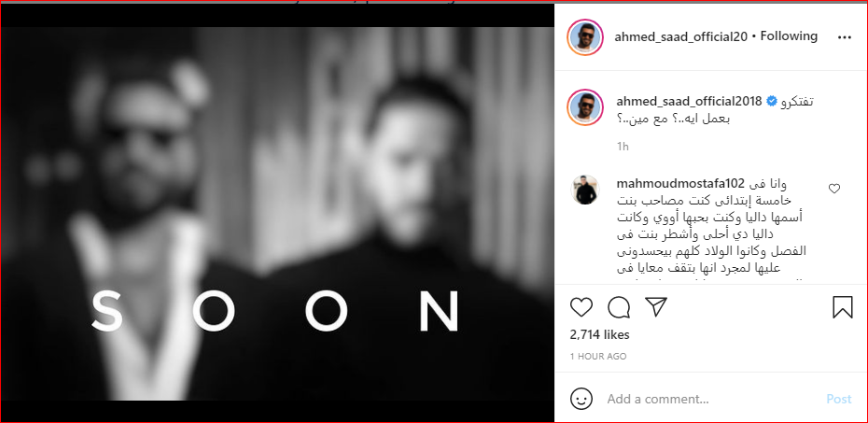The height and width of the screenshot is (423, 868).
Task: Open the three-dots more options menu
Action: tap(844, 37)
